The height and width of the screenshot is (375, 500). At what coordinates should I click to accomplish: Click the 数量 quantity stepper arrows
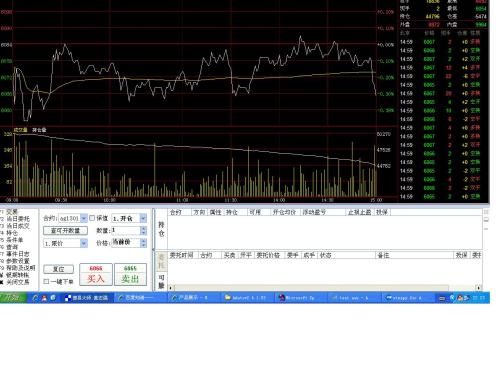click(143, 230)
